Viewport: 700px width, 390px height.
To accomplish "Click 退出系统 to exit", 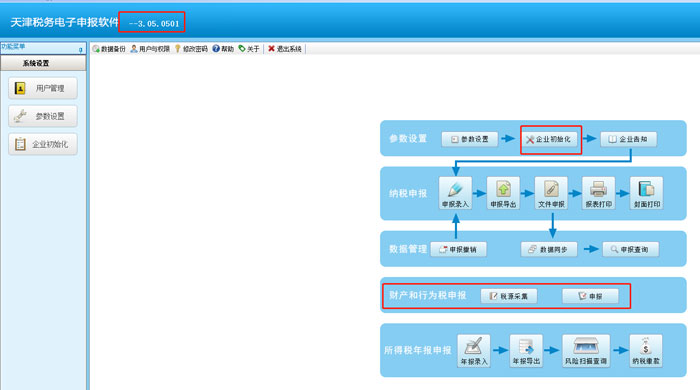I will point(285,49).
